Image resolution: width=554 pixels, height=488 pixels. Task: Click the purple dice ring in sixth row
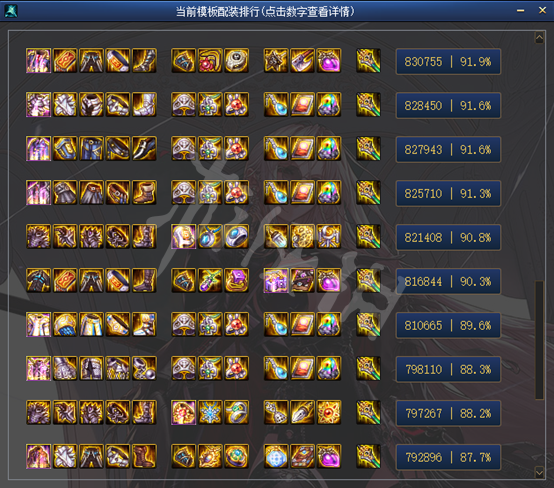[x=236, y=280]
